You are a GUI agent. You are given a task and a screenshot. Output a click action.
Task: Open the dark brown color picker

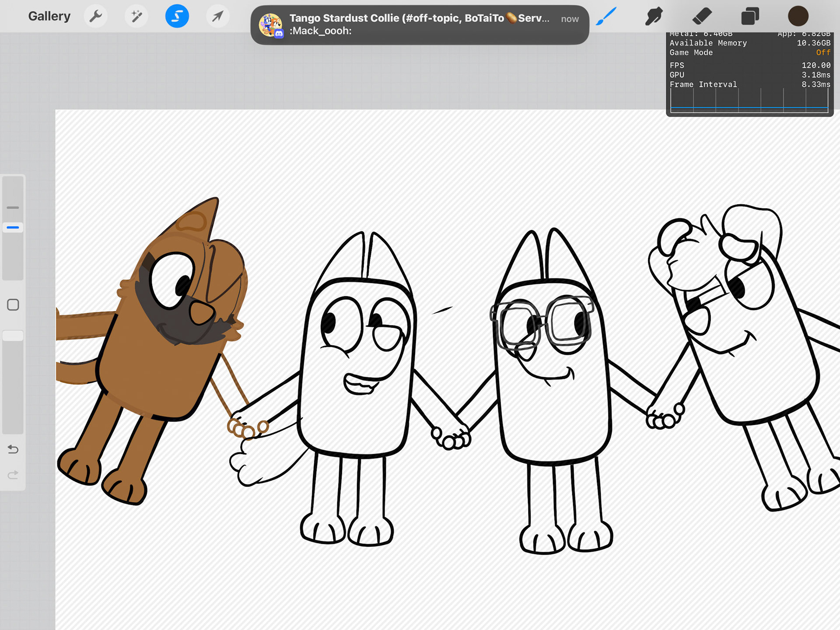(x=798, y=17)
